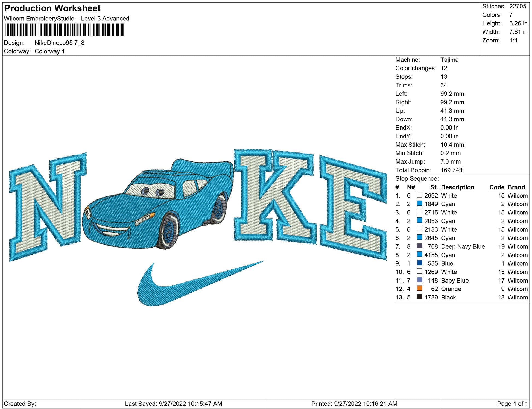Click the barcode under the worksheet title
The image size is (532, 409).
[x=65, y=30]
